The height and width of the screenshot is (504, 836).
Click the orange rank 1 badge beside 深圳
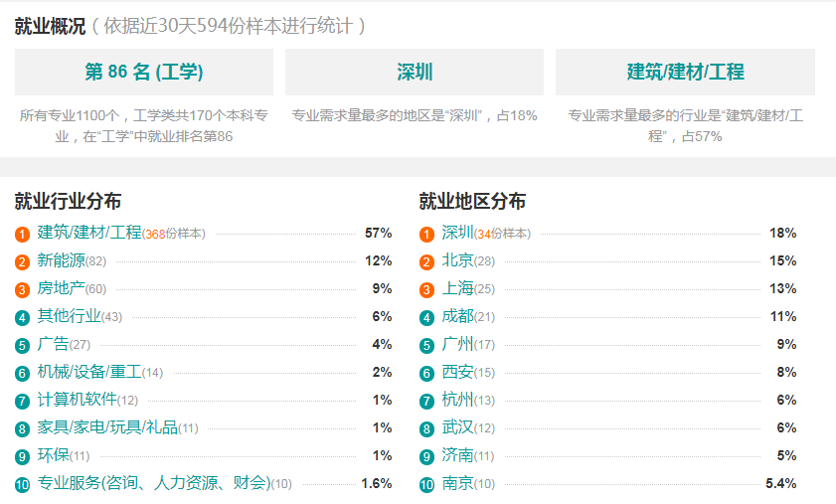coord(427,235)
